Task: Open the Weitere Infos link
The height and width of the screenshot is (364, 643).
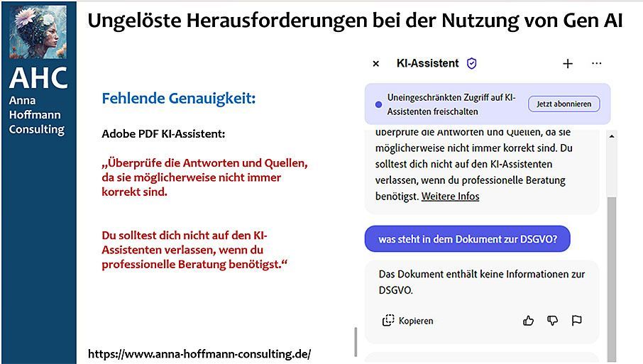Action: coord(450,197)
